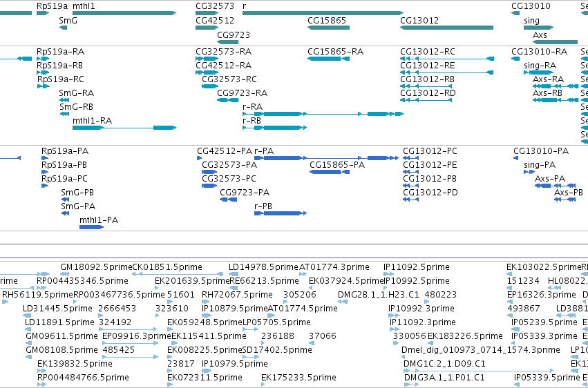Open transcript RpS19a-RA
Screen dimensions: 588x388
coord(43,59)
